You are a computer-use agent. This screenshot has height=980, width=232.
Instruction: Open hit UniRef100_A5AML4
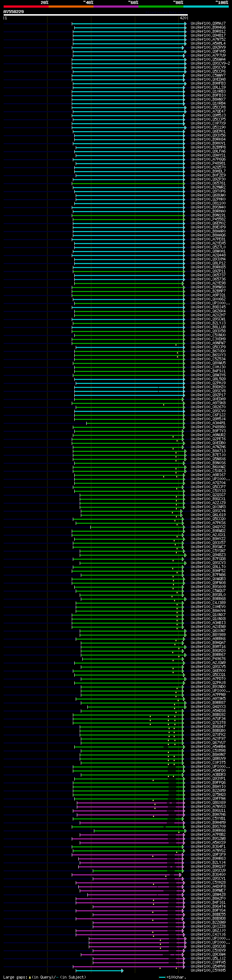(x=208, y=43)
